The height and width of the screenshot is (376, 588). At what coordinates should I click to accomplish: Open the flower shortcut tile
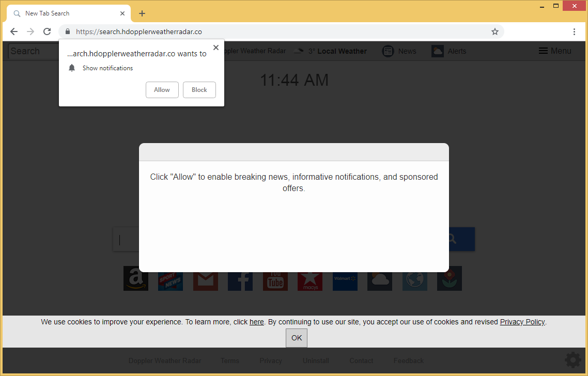pyautogui.click(x=449, y=278)
